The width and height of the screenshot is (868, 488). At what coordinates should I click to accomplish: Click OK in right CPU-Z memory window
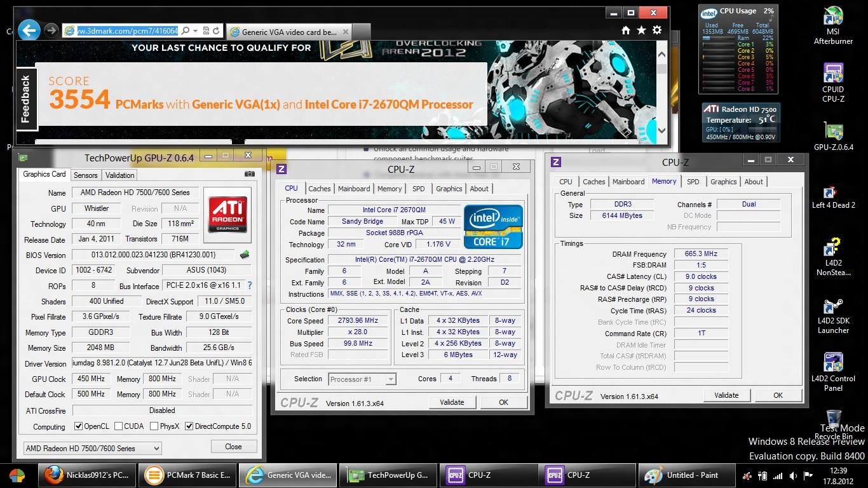778,395
